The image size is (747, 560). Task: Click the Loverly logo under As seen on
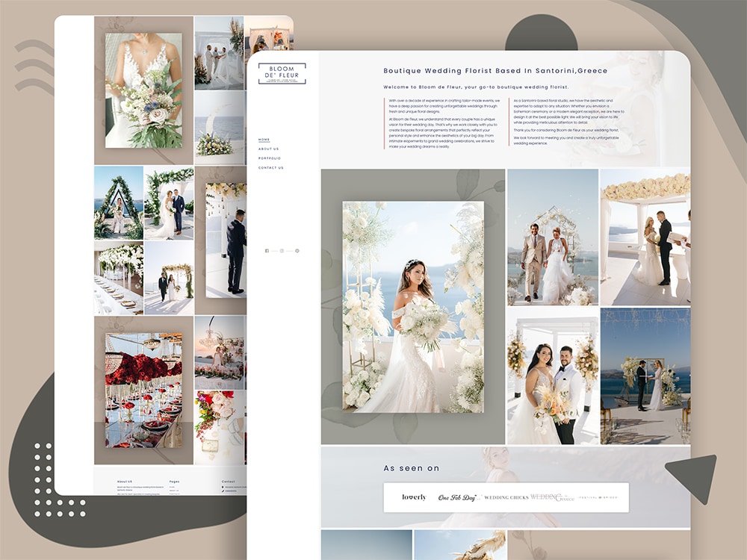(x=414, y=497)
